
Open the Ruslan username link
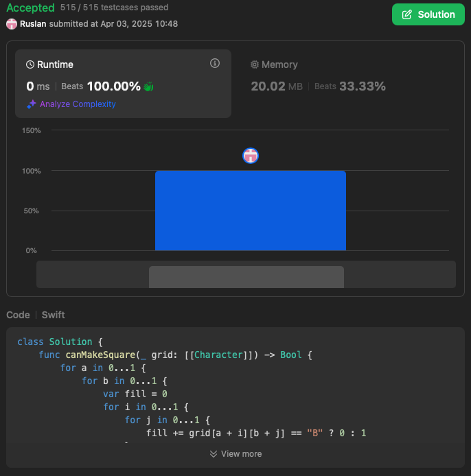(33, 24)
